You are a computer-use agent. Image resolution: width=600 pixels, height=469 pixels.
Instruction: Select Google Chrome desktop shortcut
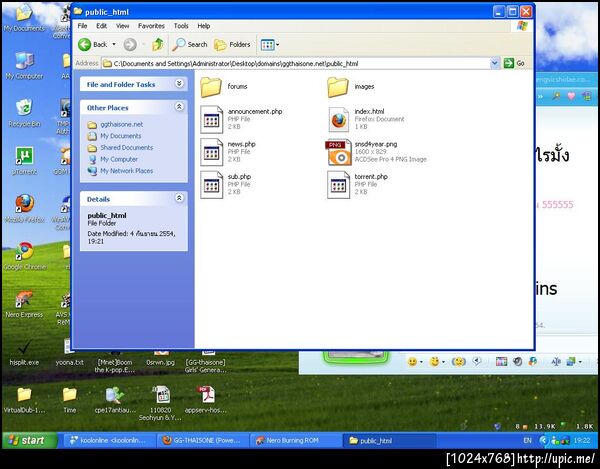(x=24, y=251)
